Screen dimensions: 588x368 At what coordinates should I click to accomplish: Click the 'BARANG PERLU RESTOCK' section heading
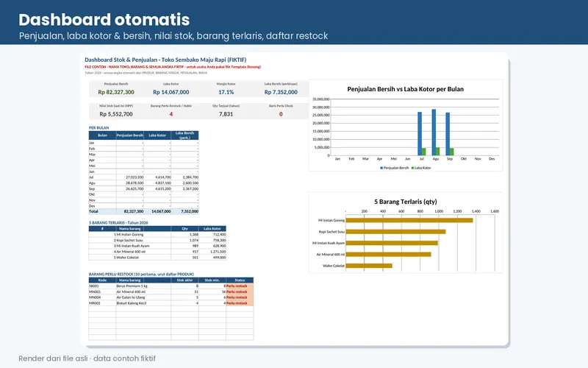(141, 274)
